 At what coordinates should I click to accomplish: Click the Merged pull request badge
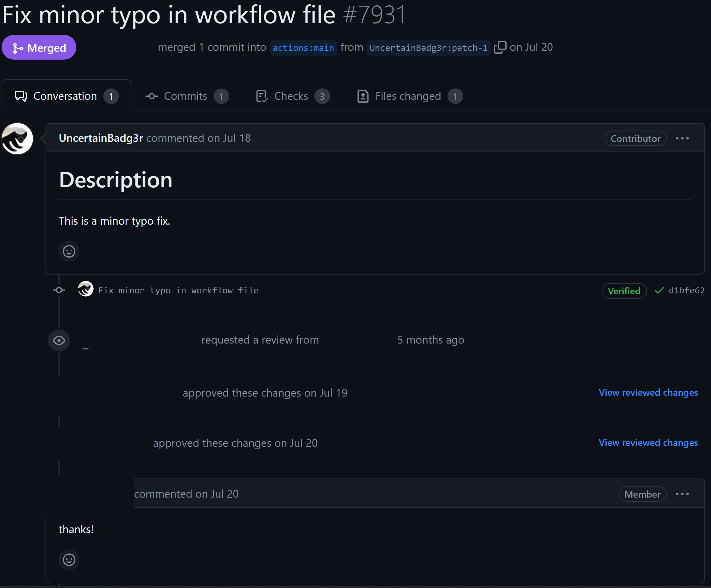[39, 47]
